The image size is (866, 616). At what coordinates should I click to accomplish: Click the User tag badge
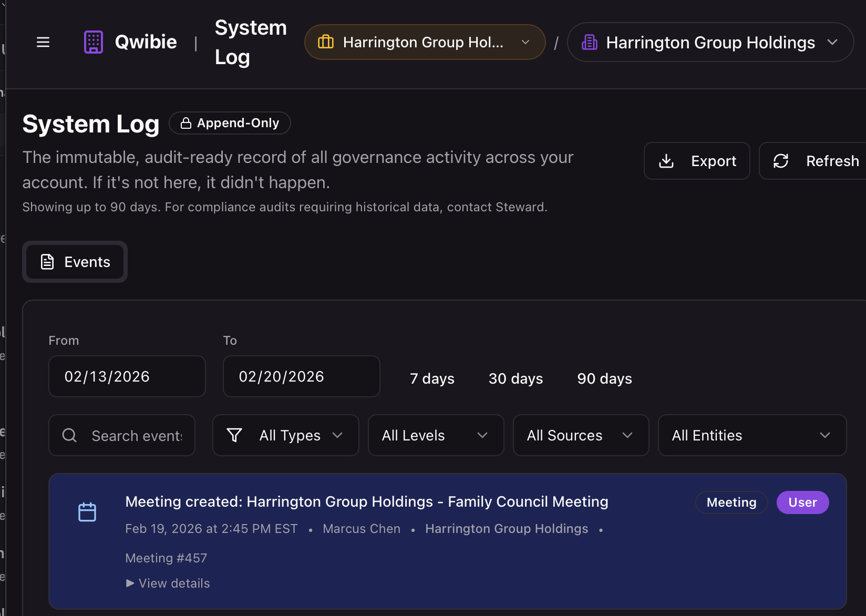pyautogui.click(x=803, y=502)
